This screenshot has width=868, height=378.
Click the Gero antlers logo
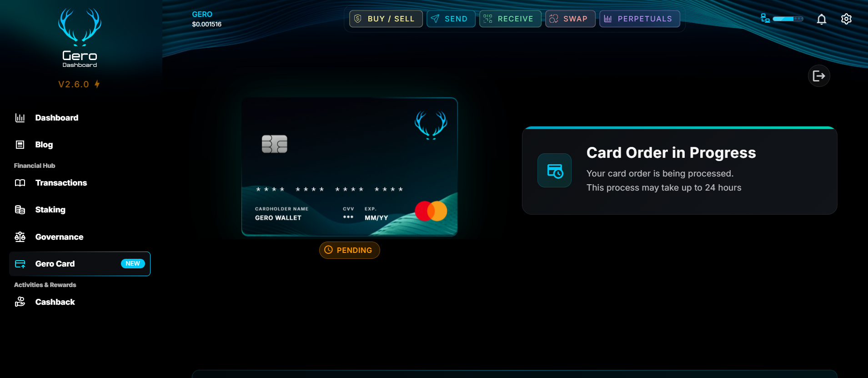[x=80, y=27]
